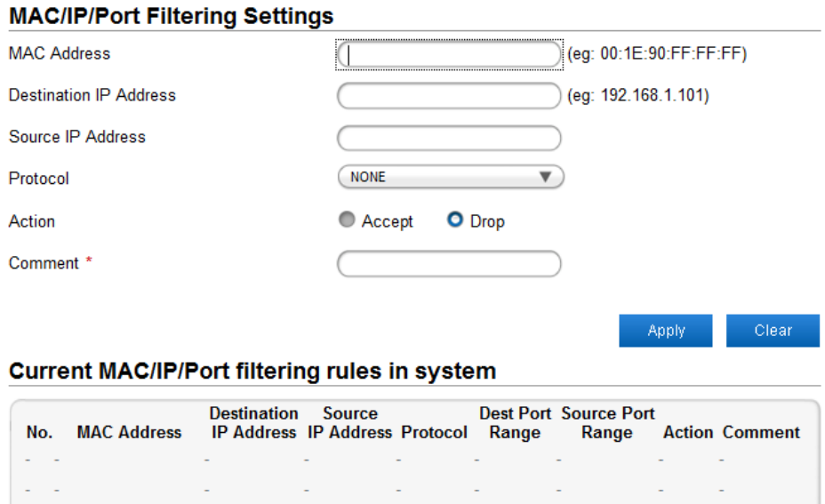Choose the Drop action radio button
Screen dimensions: 825x504
click(455, 220)
